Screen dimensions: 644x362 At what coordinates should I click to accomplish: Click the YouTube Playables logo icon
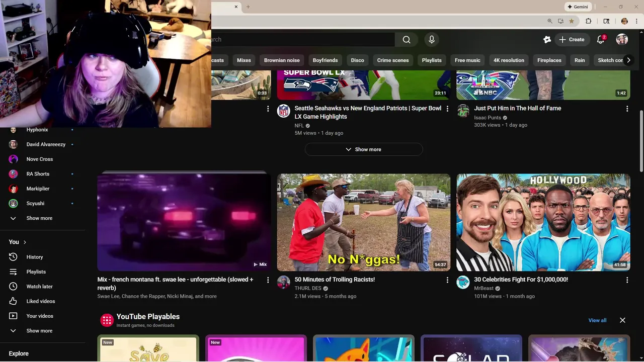coord(107,320)
